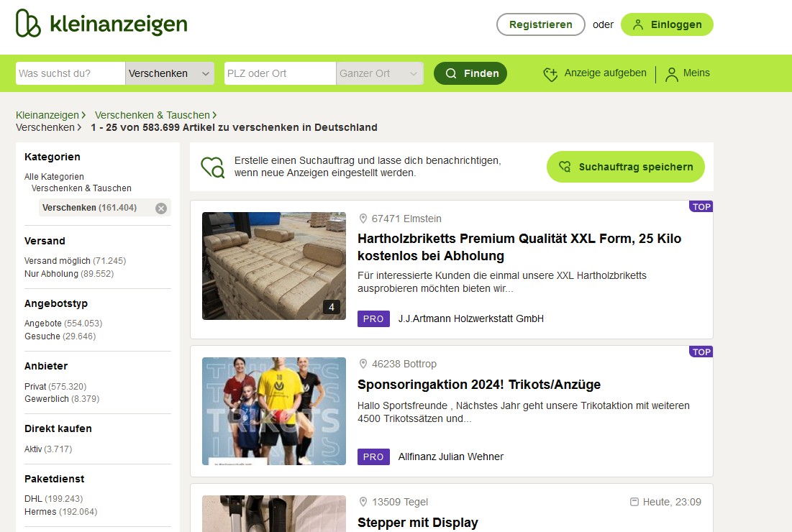The height and width of the screenshot is (532, 792).
Task: Click the Hartholzbriketts description text
Action: point(502,282)
